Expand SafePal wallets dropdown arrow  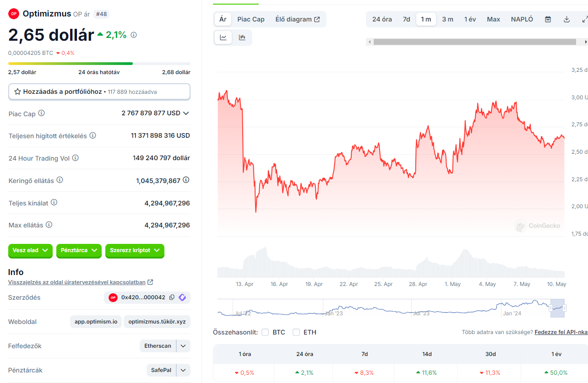(x=184, y=370)
